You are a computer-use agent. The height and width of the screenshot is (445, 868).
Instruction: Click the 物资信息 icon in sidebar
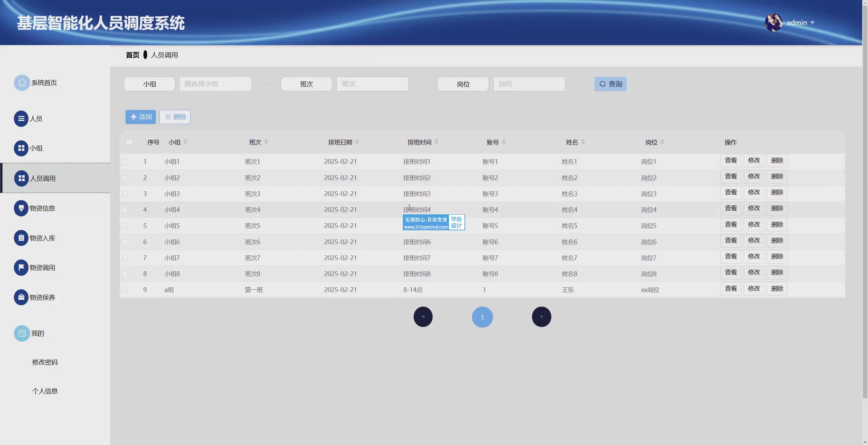coord(21,208)
